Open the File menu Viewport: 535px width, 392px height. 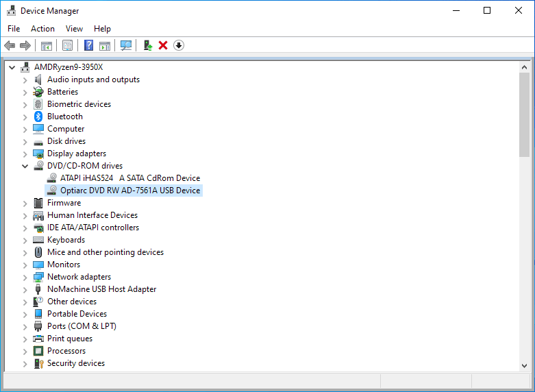14,29
